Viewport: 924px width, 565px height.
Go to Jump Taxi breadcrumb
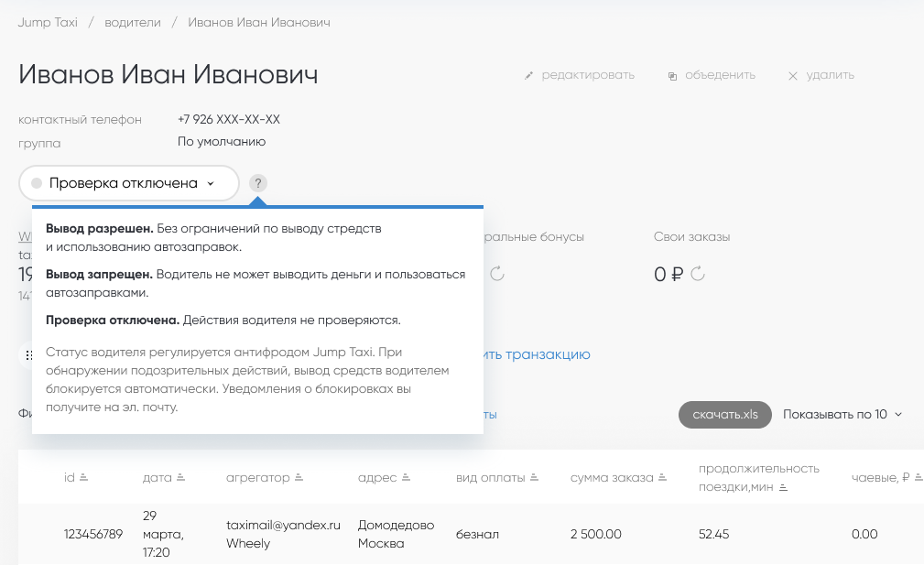(x=48, y=22)
